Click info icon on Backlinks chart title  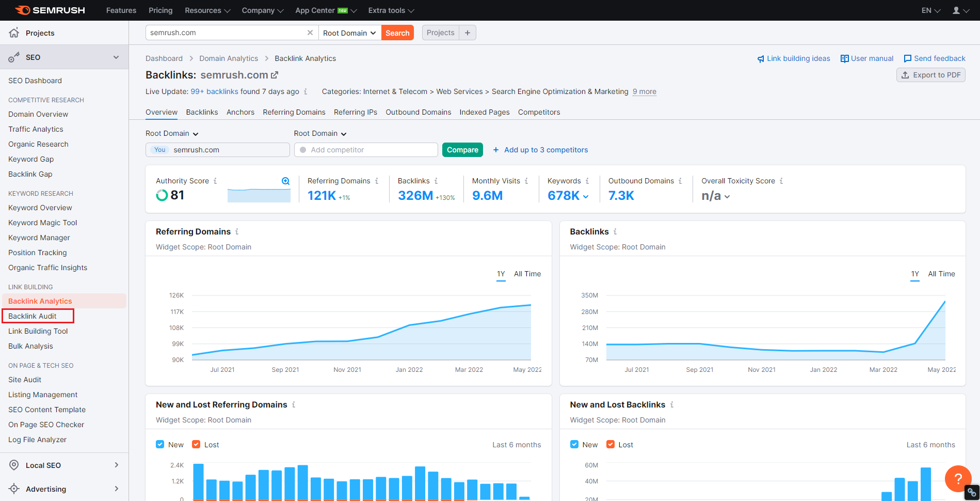point(615,231)
